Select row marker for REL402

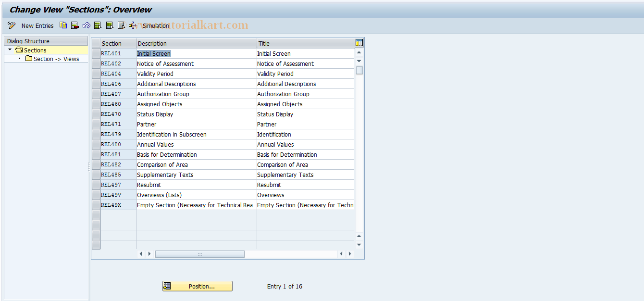pyautogui.click(x=96, y=63)
